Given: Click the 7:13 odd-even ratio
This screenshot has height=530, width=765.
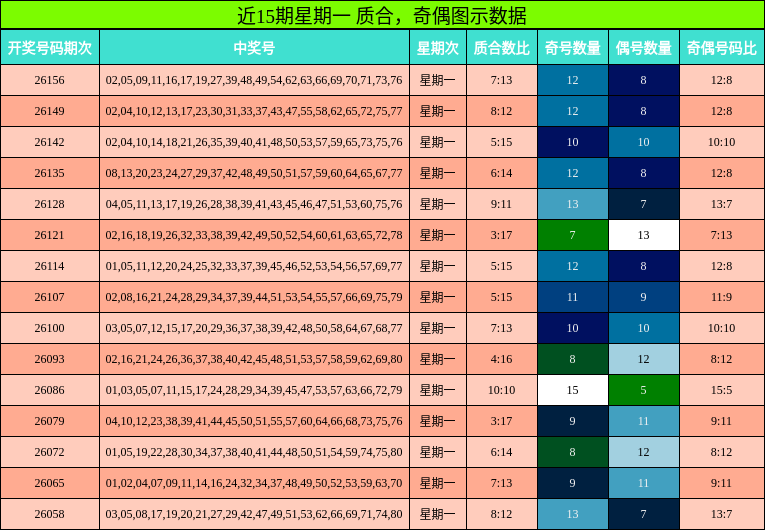Looking at the screenshot, I should tap(722, 235).
